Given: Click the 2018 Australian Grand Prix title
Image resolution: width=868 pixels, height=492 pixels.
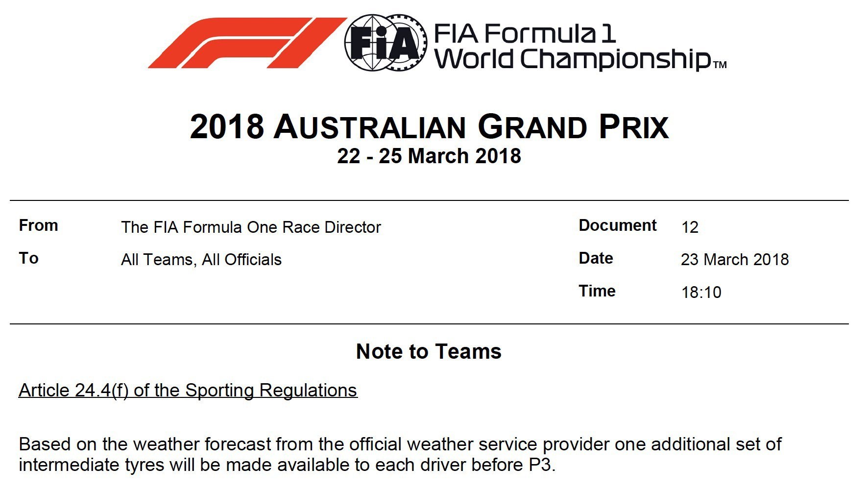Looking at the screenshot, I should 429,127.
